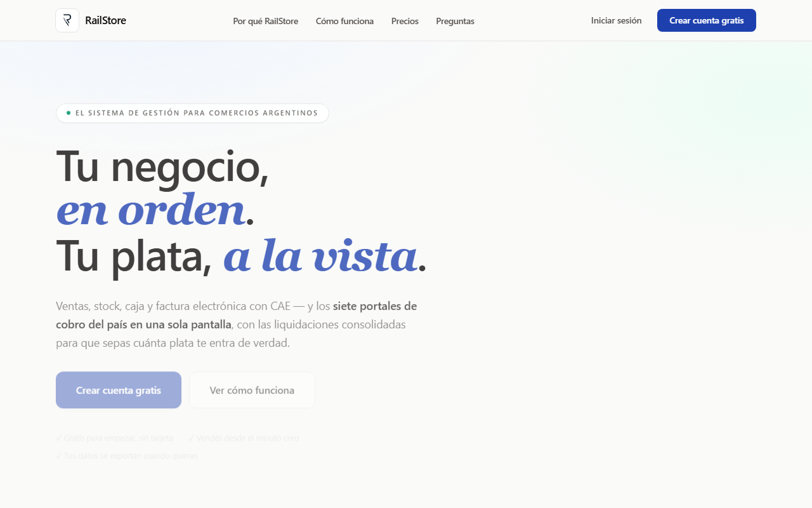Open the Precios nav link
This screenshot has height=508, width=812.
(x=405, y=21)
